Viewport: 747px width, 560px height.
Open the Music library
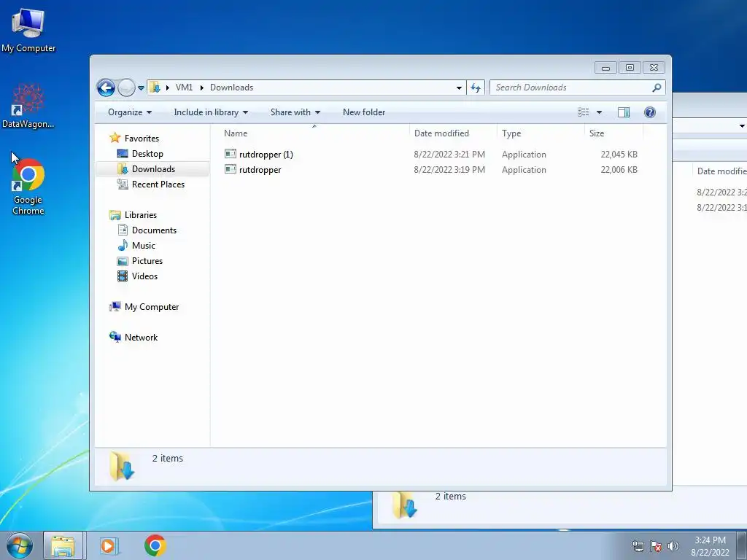coord(144,246)
